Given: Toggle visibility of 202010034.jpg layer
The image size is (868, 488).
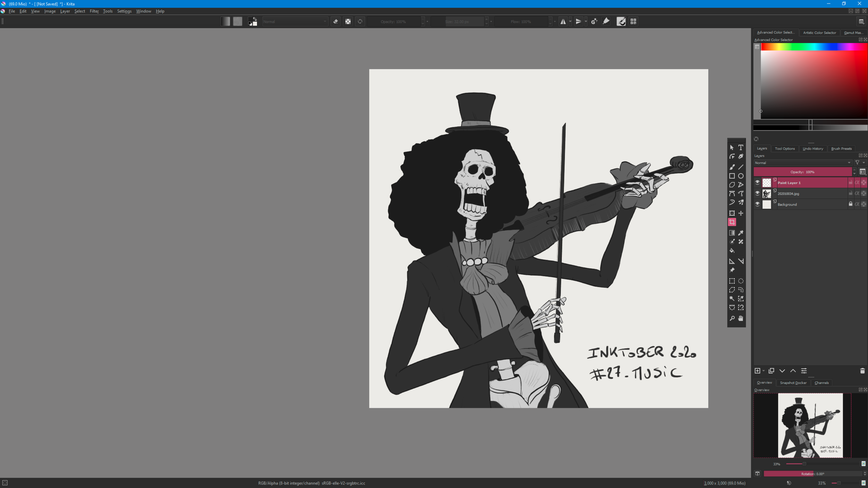Looking at the screenshot, I should [x=757, y=193].
